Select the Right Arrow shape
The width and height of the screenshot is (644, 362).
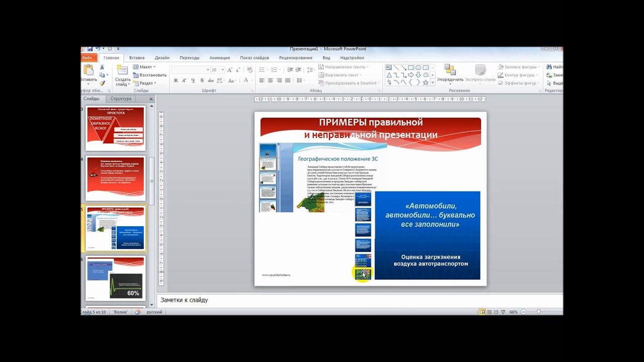click(411, 75)
